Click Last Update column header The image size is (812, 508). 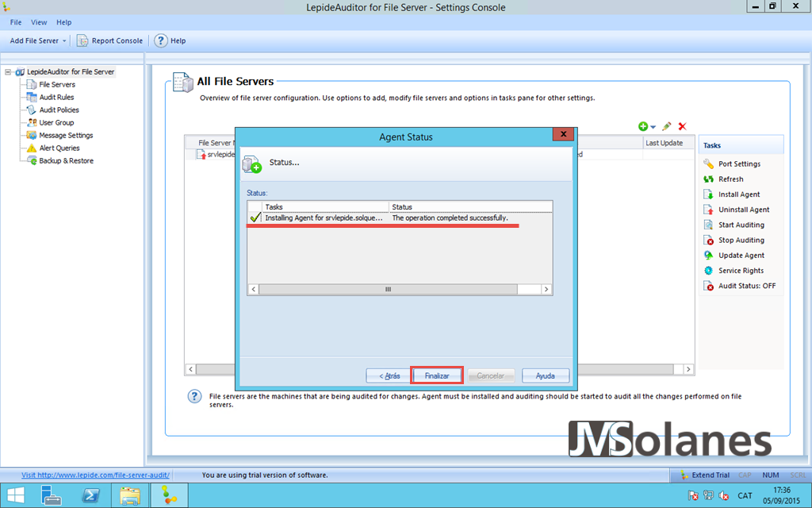click(x=668, y=143)
